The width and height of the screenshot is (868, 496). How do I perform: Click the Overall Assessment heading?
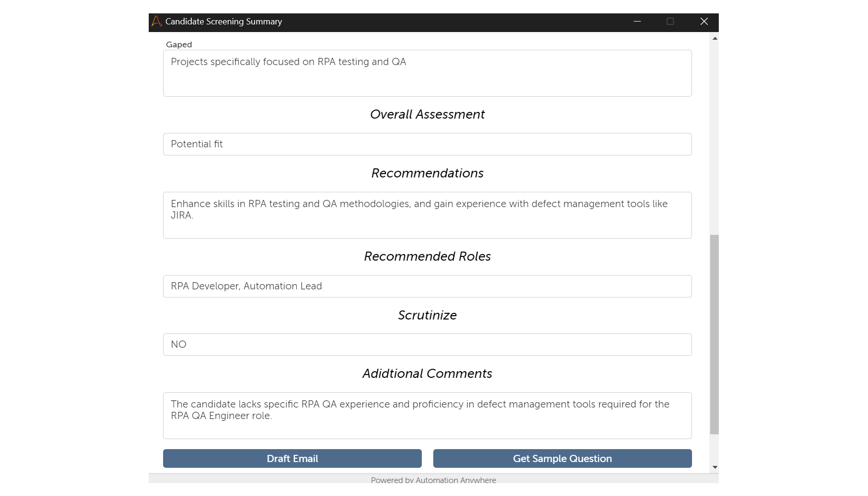coord(427,114)
